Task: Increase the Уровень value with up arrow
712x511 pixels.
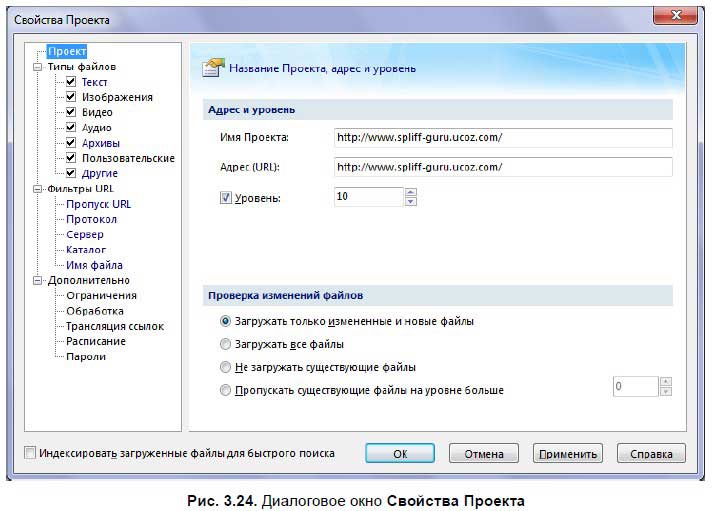Action: tap(410, 192)
